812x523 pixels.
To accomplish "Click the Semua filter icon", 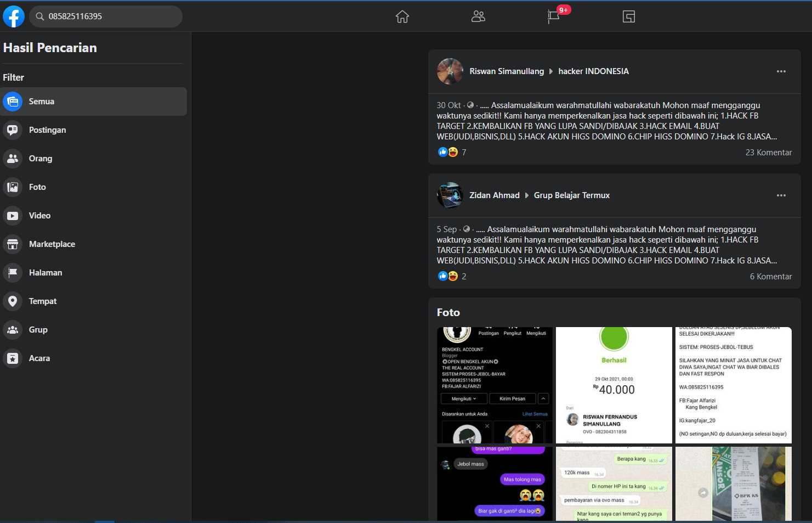I will coord(13,102).
